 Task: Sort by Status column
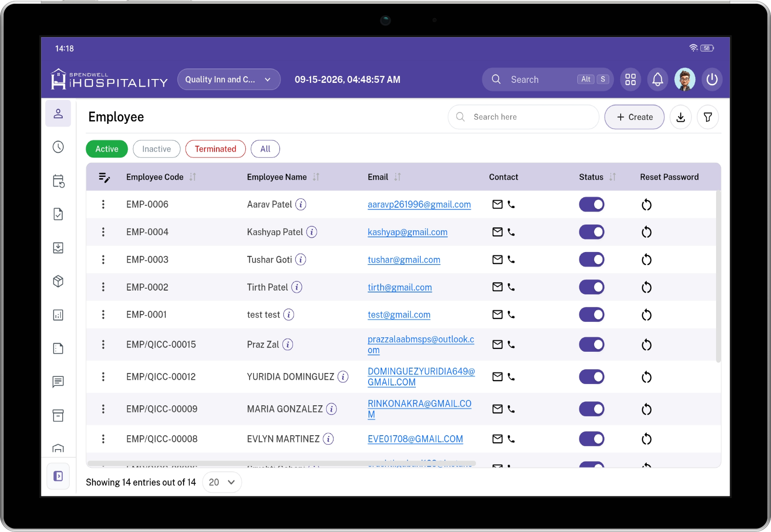[x=612, y=177]
